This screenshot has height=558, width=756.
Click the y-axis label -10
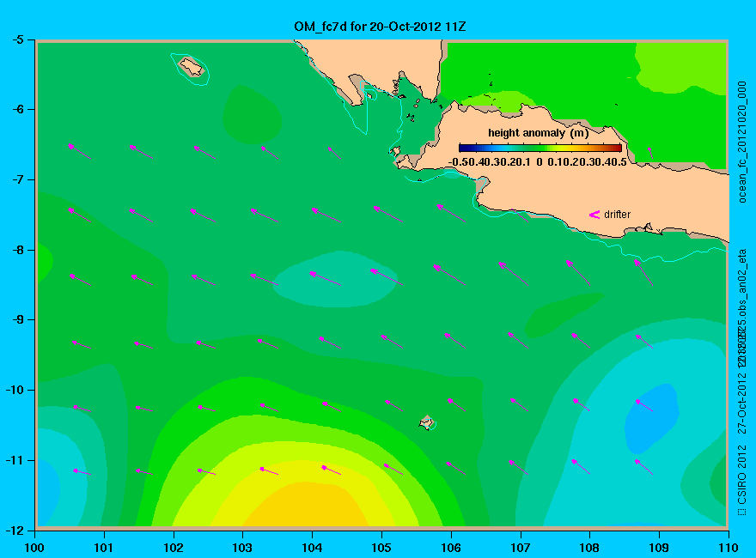coord(15,390)
